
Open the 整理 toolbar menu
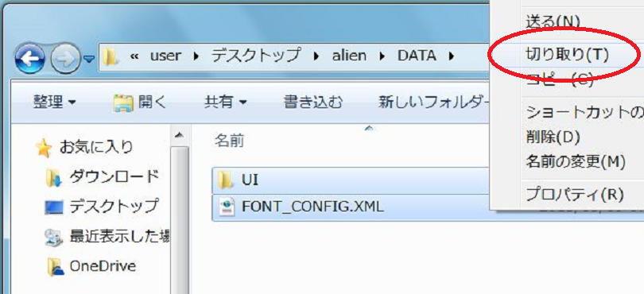click(54, 103)
